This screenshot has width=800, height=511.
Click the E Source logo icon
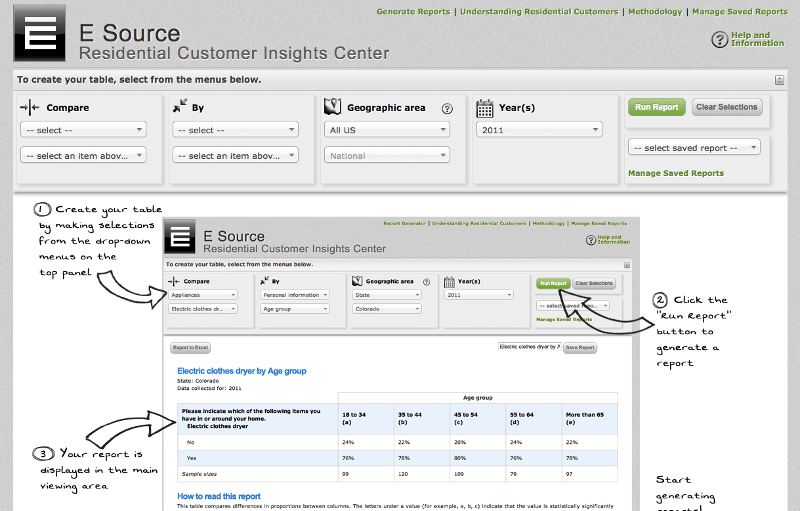click(x=39, y=33)
